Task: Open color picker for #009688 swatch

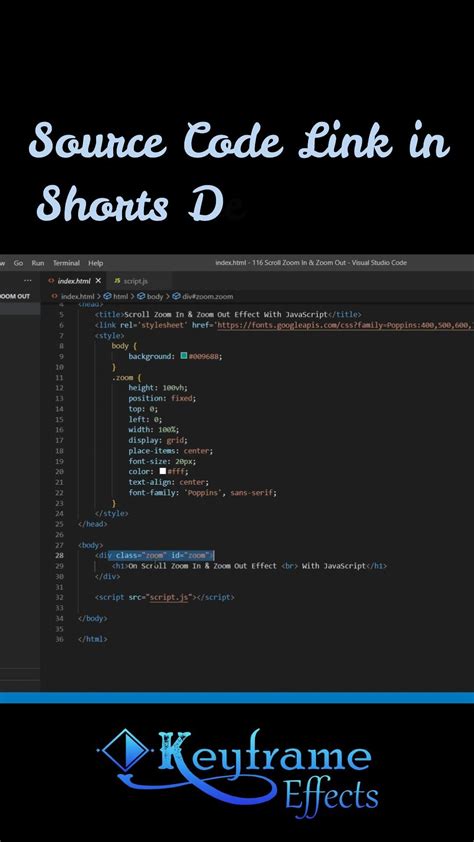Action: pos(184,356)
